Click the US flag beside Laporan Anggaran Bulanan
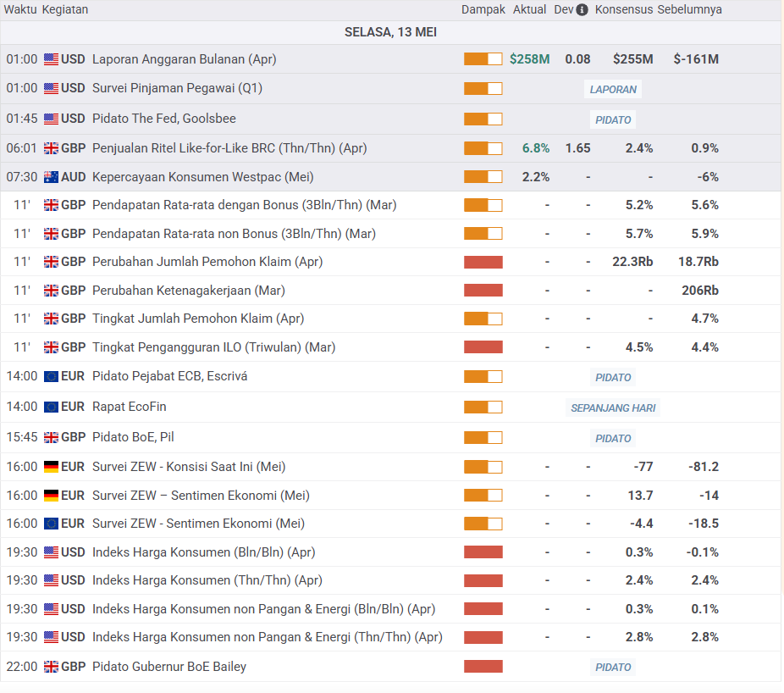 coord(51,59)
